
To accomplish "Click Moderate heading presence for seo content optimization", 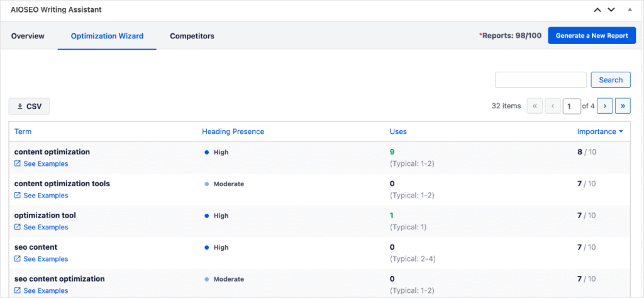I will [225, 279].
